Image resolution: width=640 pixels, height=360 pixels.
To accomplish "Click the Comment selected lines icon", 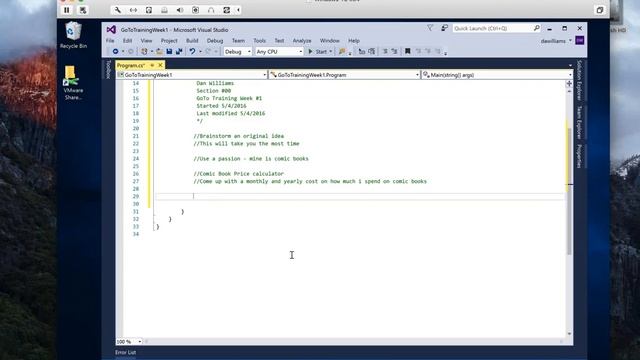I will pyautogui.click(x=362, y=52).
